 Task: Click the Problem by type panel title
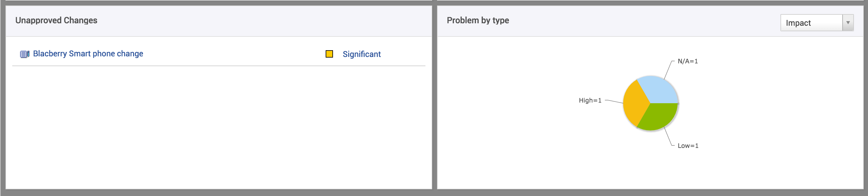click(477, 21)
